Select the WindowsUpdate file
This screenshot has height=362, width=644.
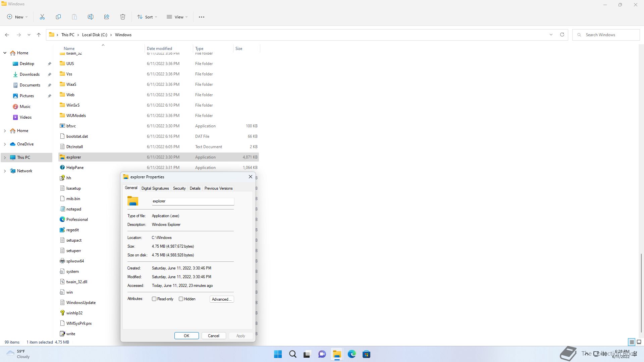(81, 303)
